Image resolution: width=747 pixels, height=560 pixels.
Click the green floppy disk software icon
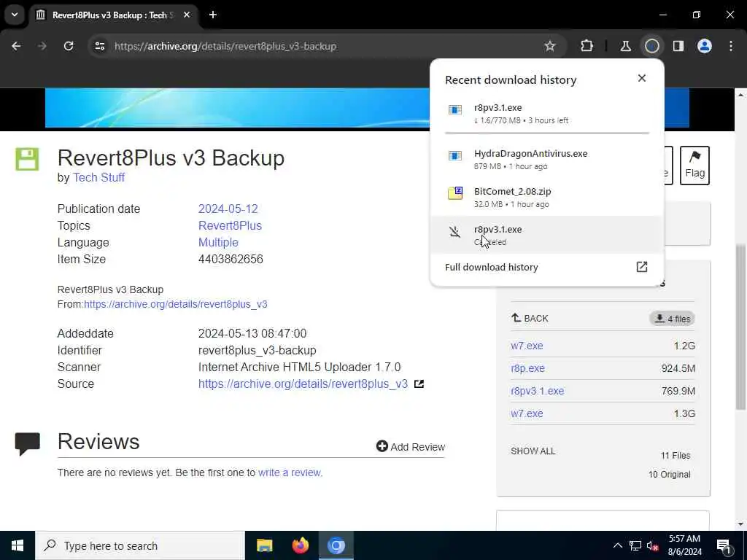pos(27,159)
